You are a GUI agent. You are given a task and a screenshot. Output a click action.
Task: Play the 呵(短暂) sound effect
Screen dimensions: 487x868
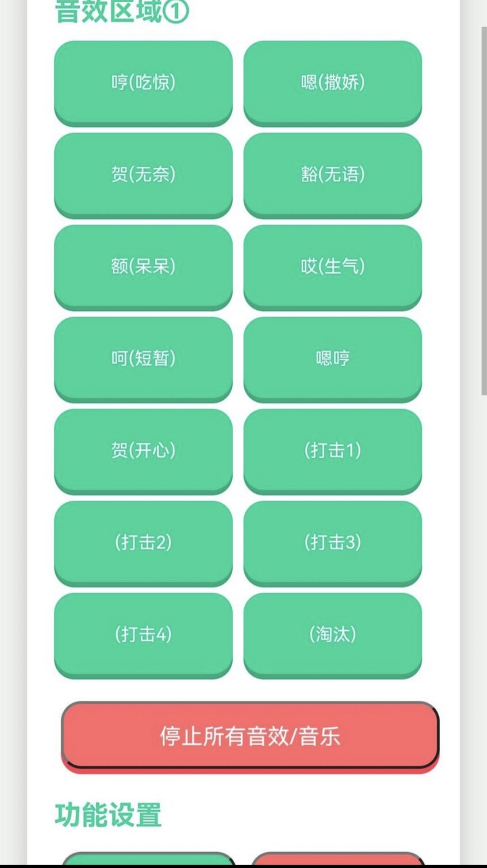click(143, 358)
